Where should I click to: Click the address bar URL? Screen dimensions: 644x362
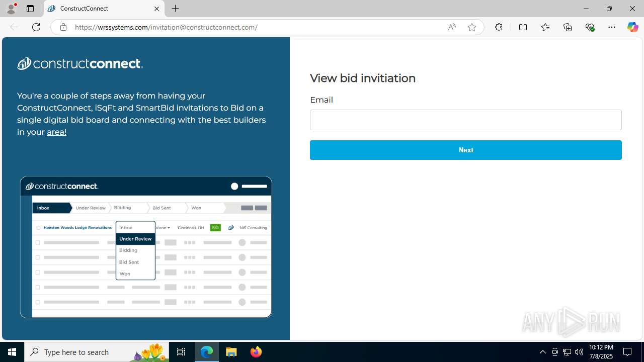pyautogui.click(x=166, y=27)
